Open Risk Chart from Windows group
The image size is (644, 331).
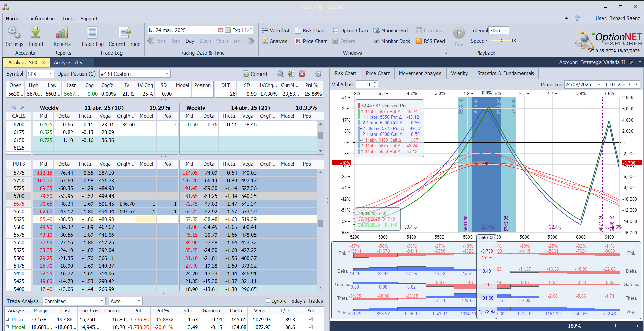310,30
